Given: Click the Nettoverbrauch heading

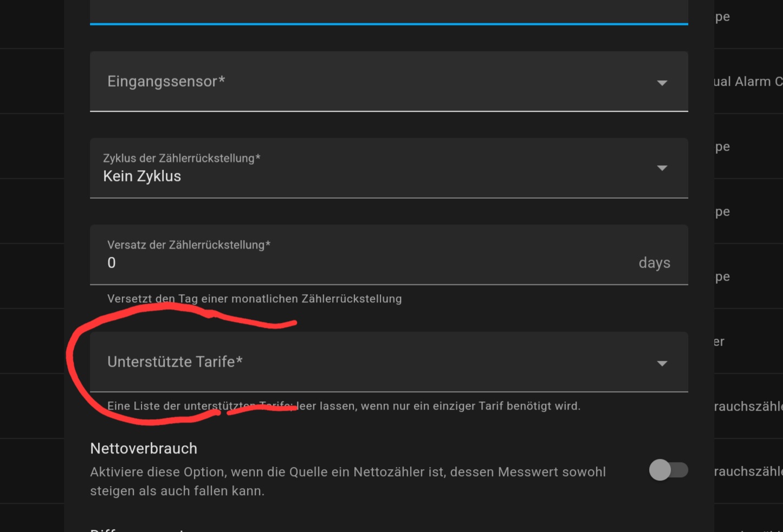Looking at the screenshot, I should click(144, 449).
